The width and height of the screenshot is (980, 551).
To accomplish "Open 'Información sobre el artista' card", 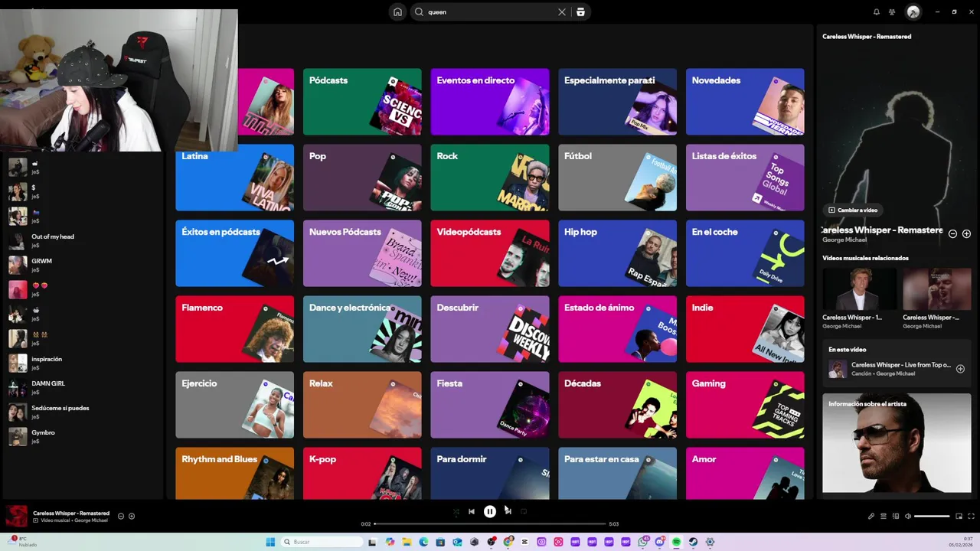I will [x=897, y=443].
